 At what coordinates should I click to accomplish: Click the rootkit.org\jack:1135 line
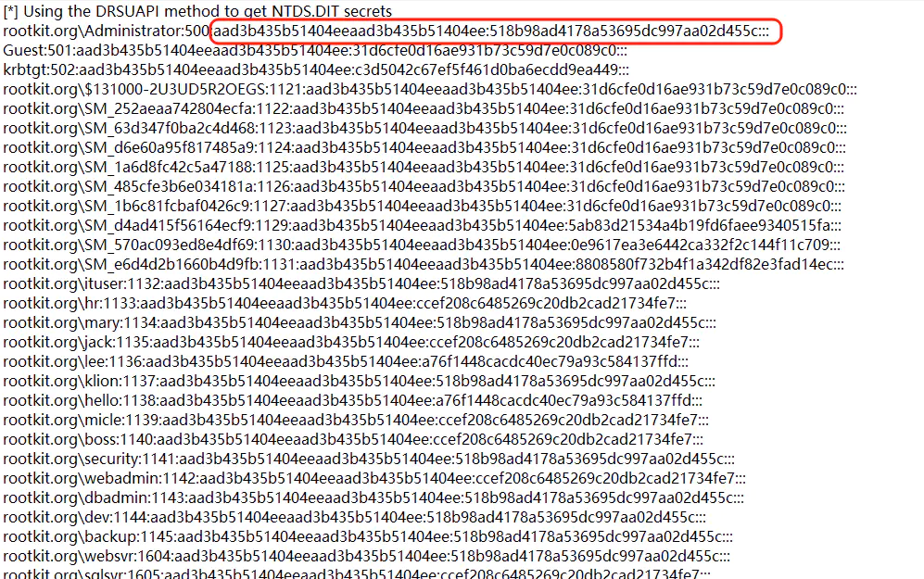pos(351,342)
